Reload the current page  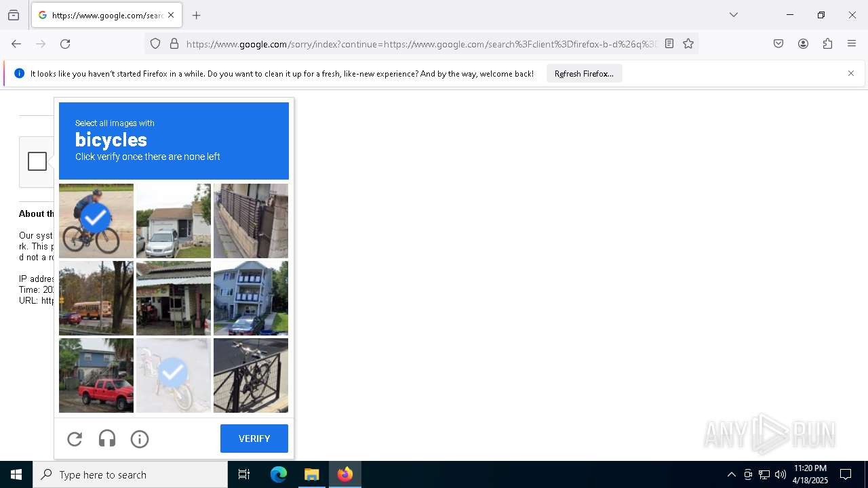tap(65, 44)
